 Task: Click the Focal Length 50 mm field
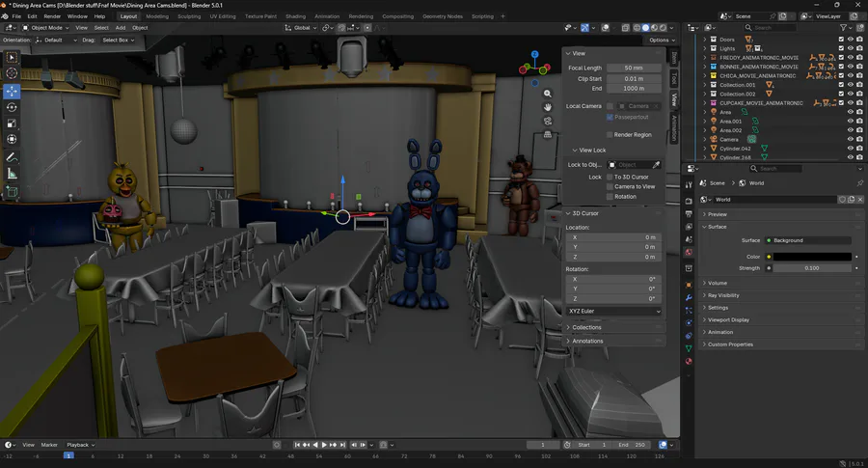click(634, 68)
